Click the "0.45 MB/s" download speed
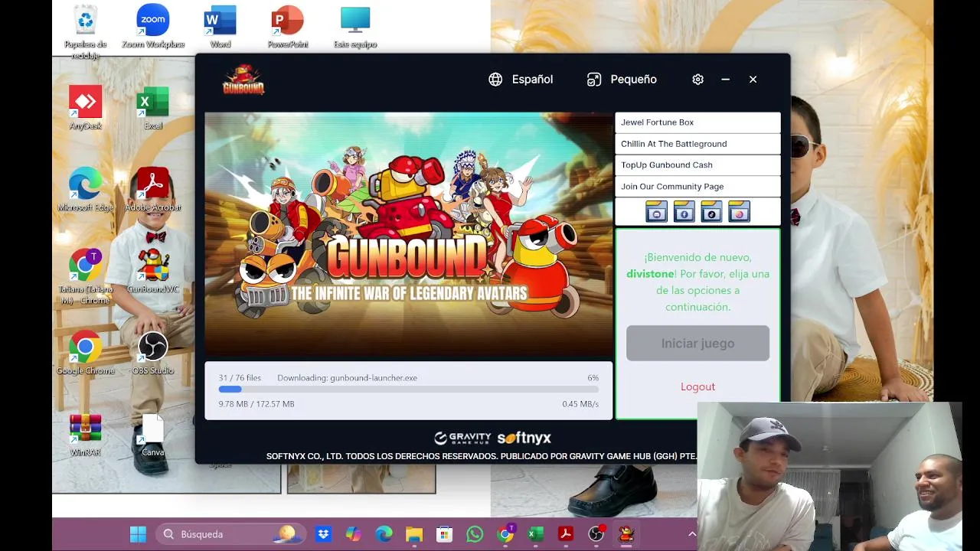 580,404
